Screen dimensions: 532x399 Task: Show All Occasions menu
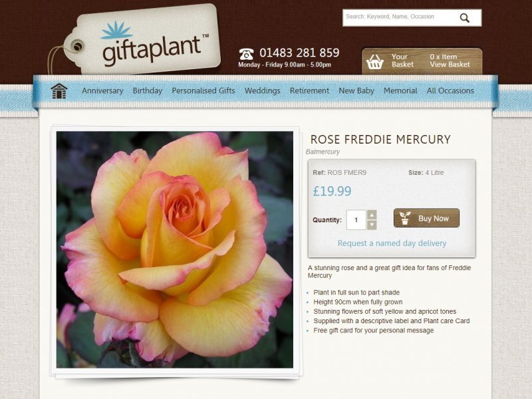point(450,91)
